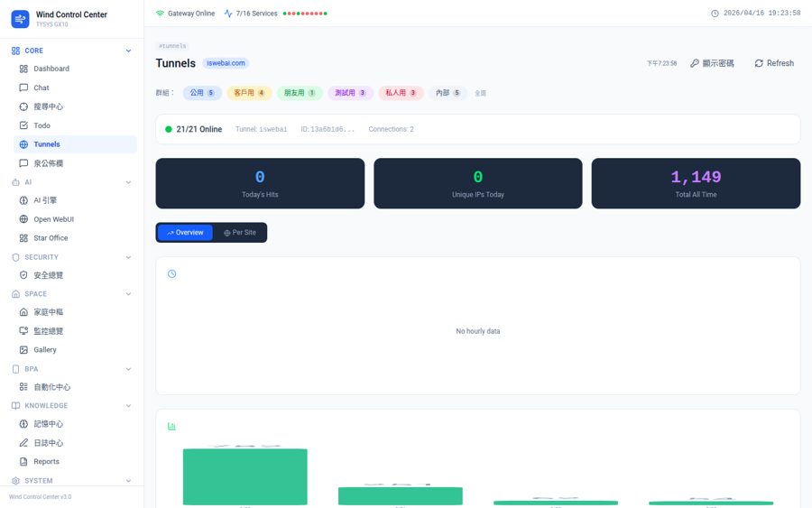
Task: Click the bar chart icon above bars
Action: (x=172, y=426)
